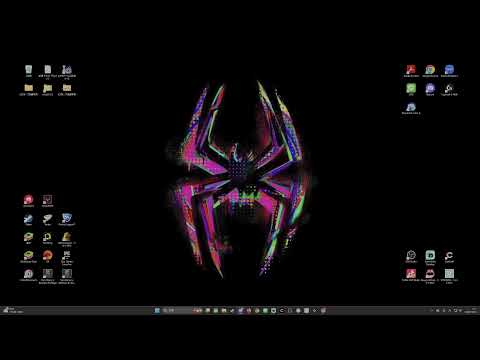Launch the Logitech G HUB desktop shortcut
480x360 pixels.
(x=449, y=89)
